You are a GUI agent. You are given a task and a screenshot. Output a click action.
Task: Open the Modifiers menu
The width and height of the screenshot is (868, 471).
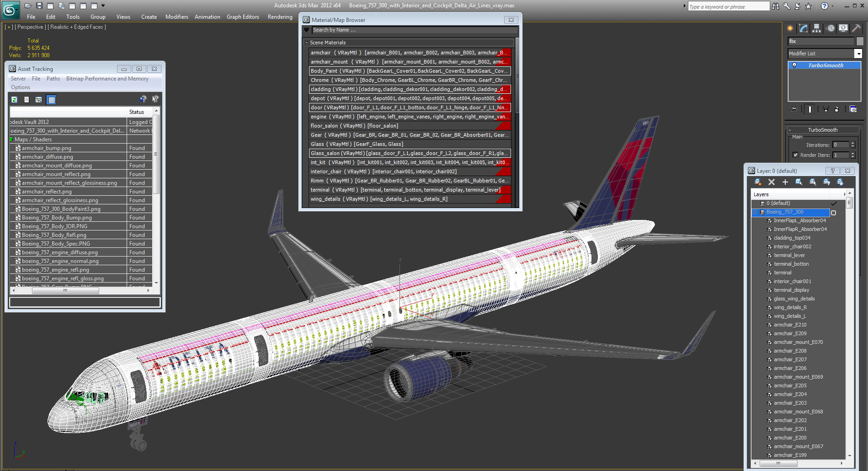tap(177, 17)
